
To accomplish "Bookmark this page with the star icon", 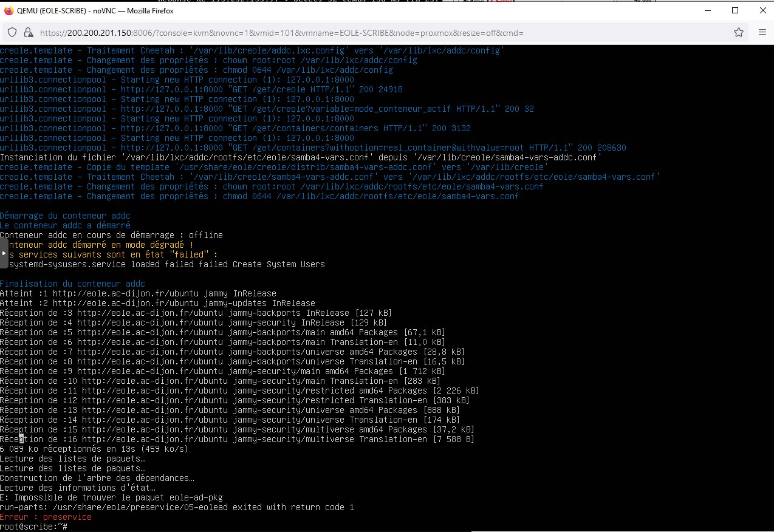I will tap(739, 32).
